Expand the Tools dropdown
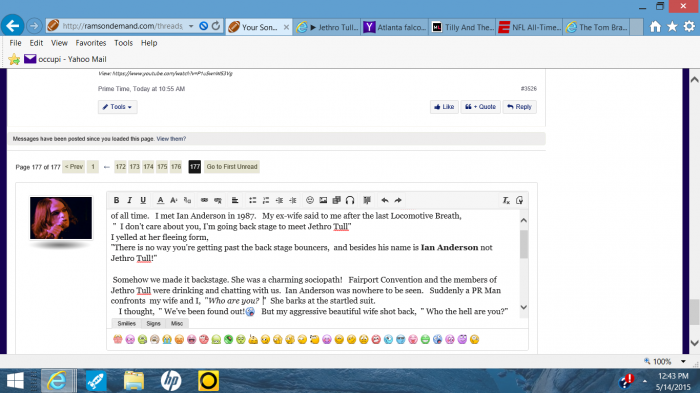Viewport: 700px width, 393px height. 117,107
